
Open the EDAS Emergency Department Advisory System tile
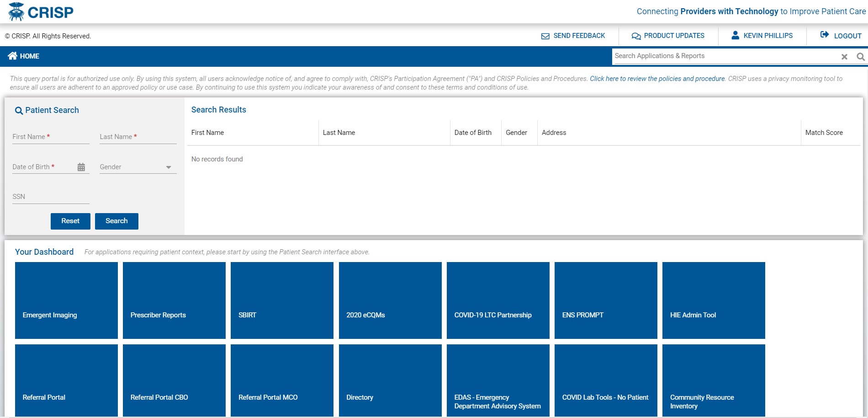pyautogui.click(x=498, y=380)
